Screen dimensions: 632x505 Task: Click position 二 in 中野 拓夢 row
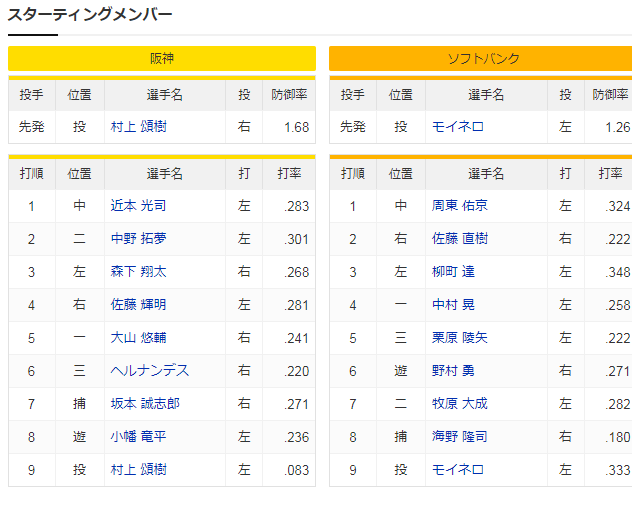click(x=79, y=239)
